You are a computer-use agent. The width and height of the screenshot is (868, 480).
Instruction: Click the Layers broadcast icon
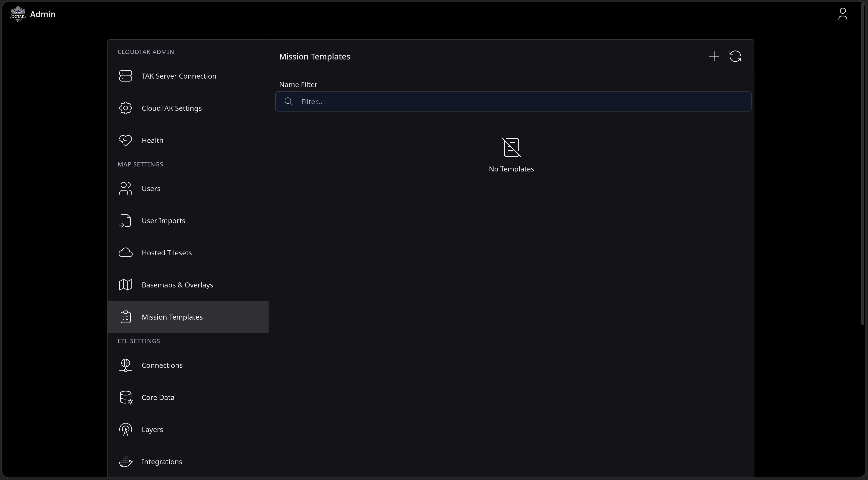(x=126, y=430)
